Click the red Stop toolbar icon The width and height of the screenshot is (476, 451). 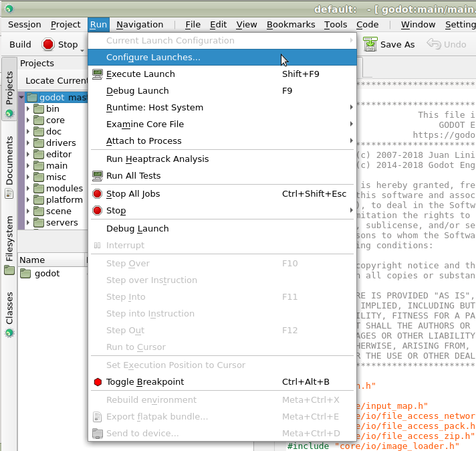[x=49, y=45]
